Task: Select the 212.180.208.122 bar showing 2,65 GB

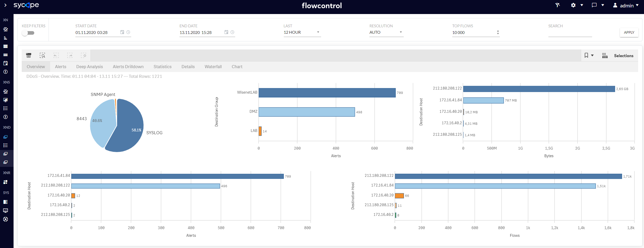Action: pos(539,89)
